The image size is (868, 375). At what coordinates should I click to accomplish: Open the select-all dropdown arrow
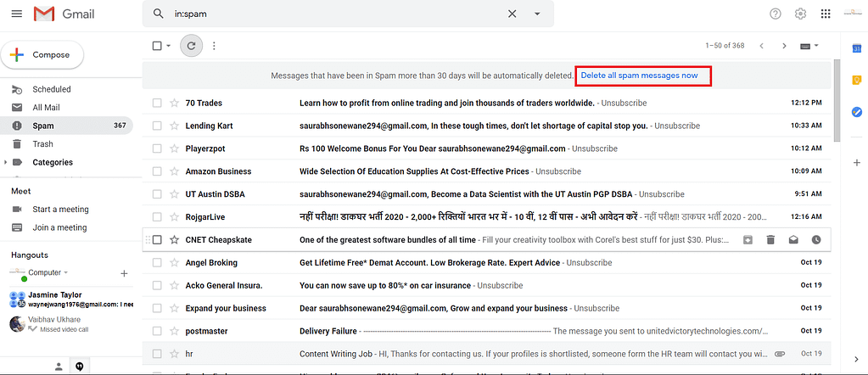tap(168, 46)
